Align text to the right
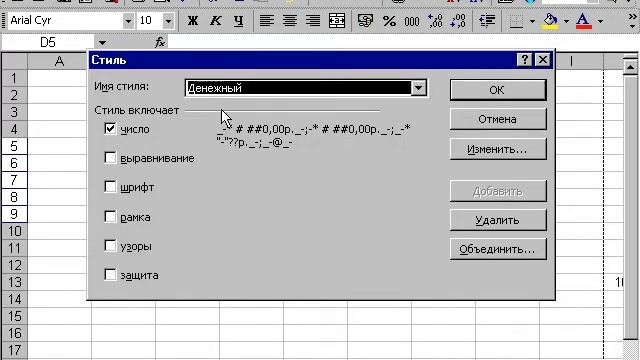This screenshot has height=360, width=640. click(x=313, y=20)
